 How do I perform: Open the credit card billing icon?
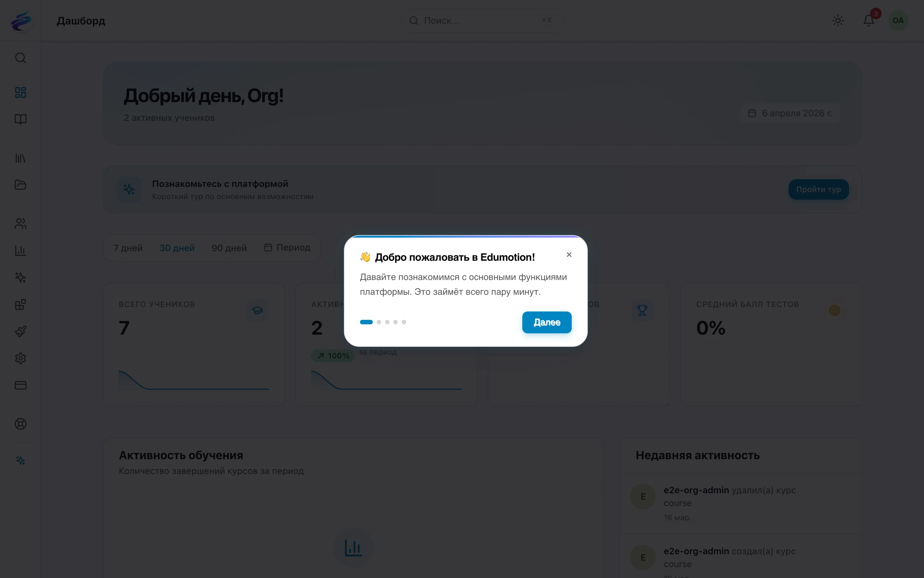pyautogui.click(x=20, y=385)
